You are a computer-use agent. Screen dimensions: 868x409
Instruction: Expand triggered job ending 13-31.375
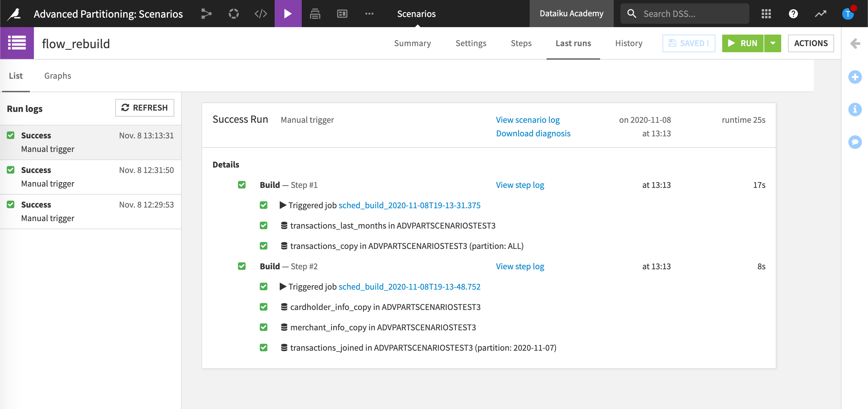click(283, 205)
